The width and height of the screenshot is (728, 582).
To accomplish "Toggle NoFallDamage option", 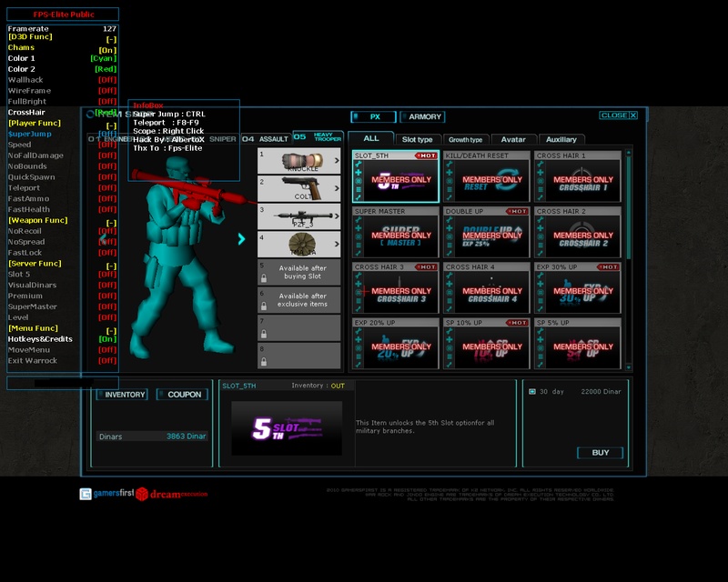I will (62, 156).
